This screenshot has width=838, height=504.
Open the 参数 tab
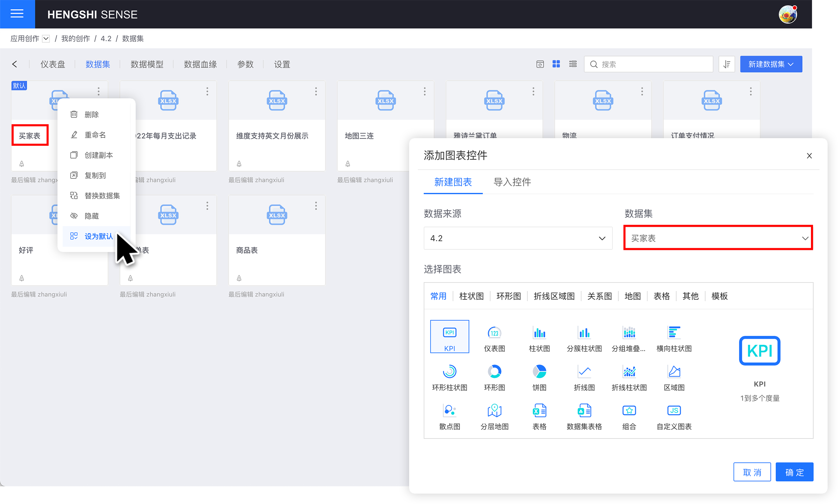click(x=245, y=64)
